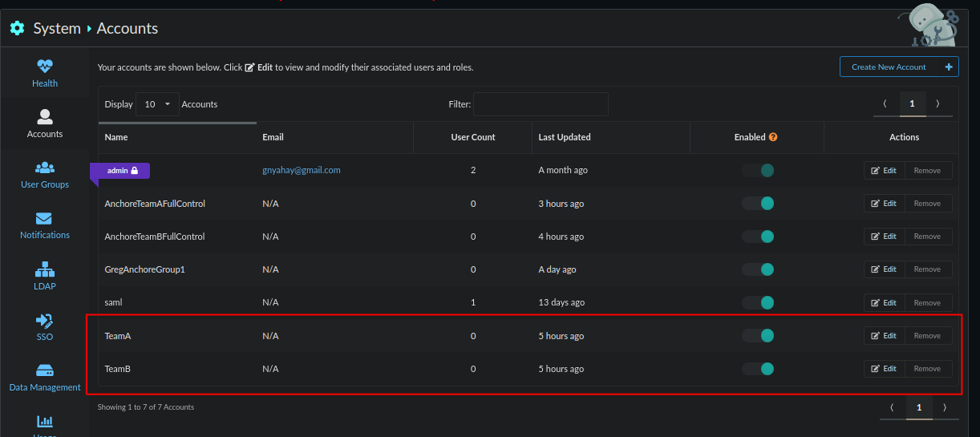Click the System gear icon in header
Image resolution: width=980 pixels, height=437 pixels.
coord(17,28)
